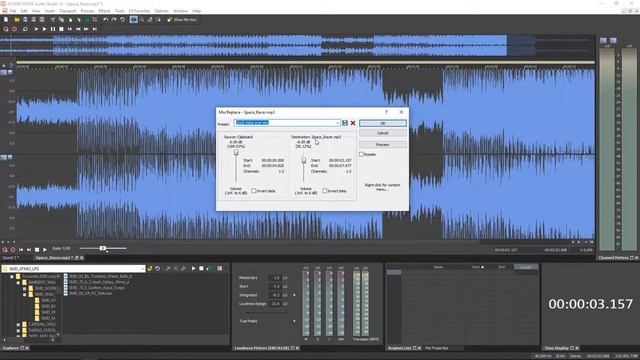Toggle loop playback in top transport bar
Viewport: 640px width, 360px height.
pyautogui.click(x=25, y=29)
